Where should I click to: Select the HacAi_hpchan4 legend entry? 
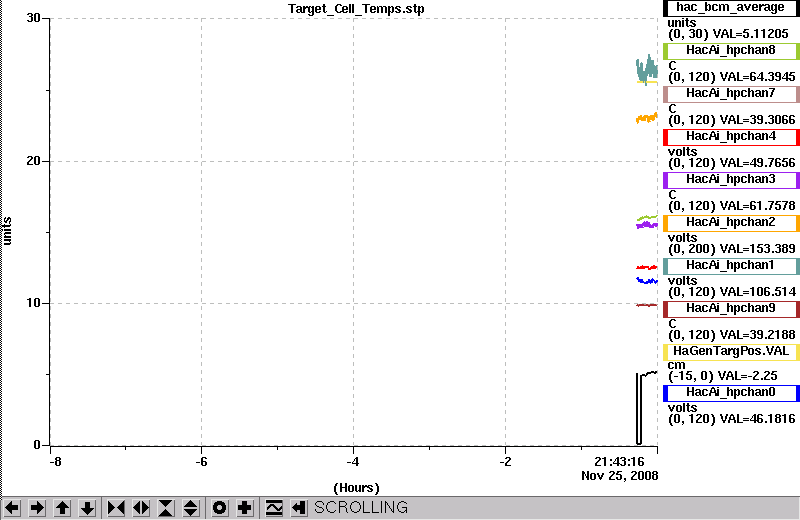(x=731, y=137)
